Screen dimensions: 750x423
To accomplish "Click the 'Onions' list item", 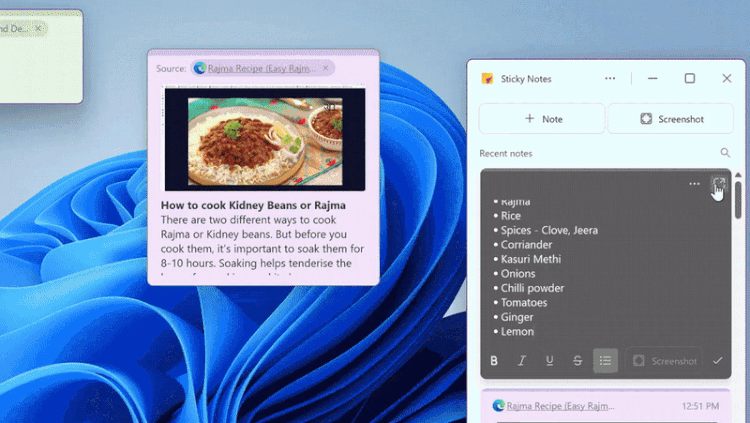I will pyautogui.click(x=518, y=274).
